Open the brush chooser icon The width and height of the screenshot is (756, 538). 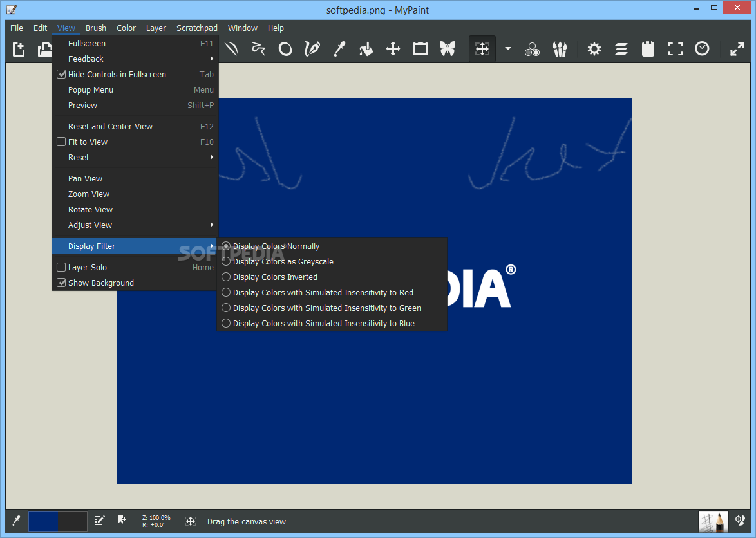560,49
